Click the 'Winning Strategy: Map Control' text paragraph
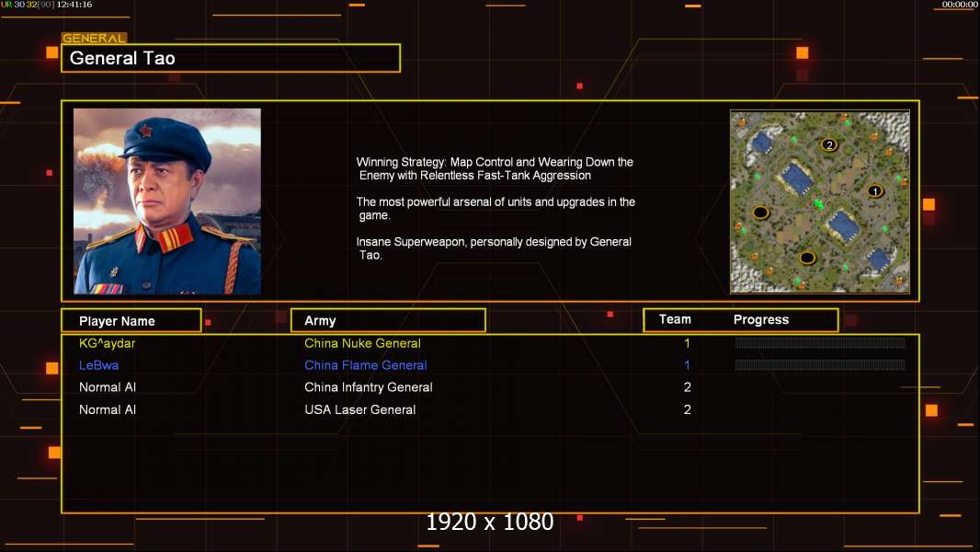Image resolution: width=980 pixels, height=552 pixels. pos(495,168)
